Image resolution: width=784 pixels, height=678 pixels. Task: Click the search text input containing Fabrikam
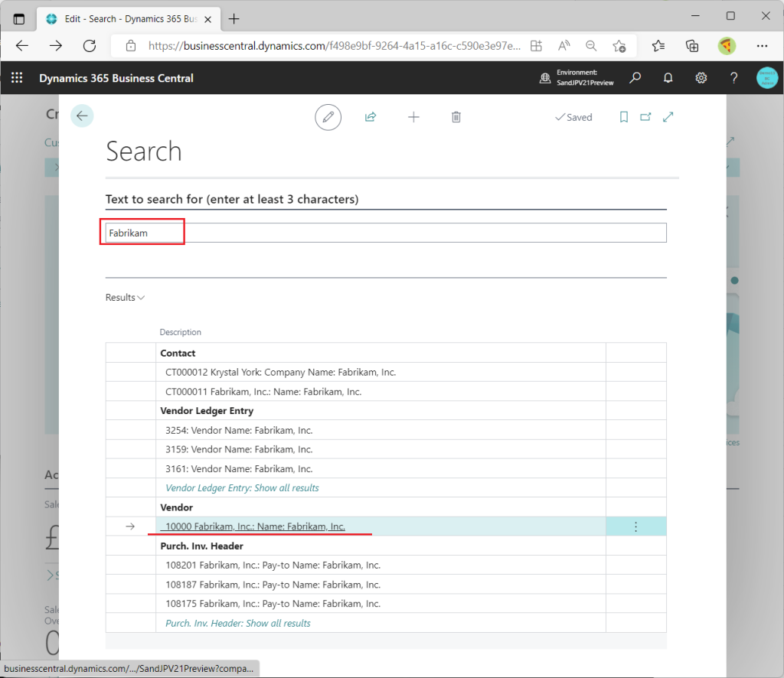[x=386, y=233]
